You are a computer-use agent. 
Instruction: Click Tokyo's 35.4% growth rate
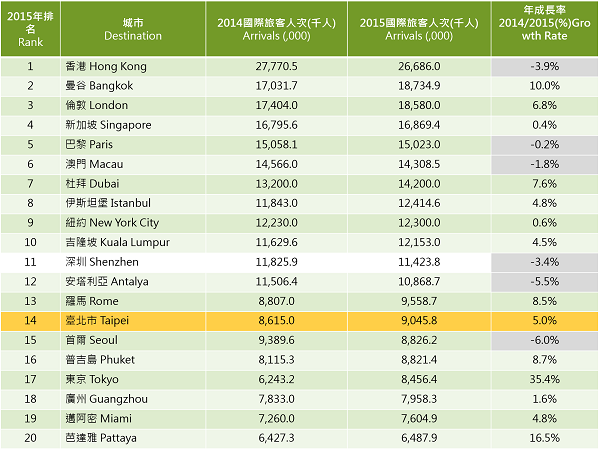(x=545, y=379)
